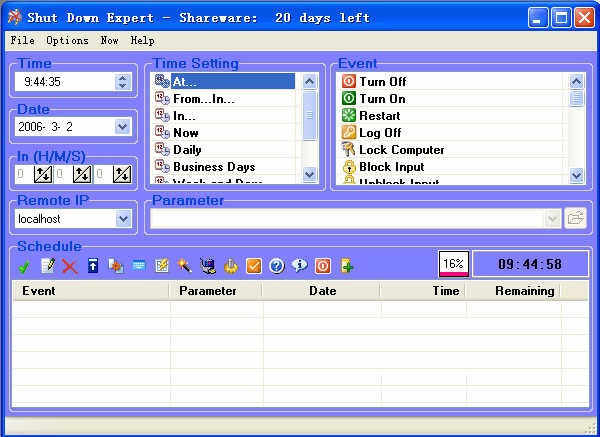Click the green checkmark schedule icon
The height and width of the screenshot is (437, 600).
(x=24, y=266)
